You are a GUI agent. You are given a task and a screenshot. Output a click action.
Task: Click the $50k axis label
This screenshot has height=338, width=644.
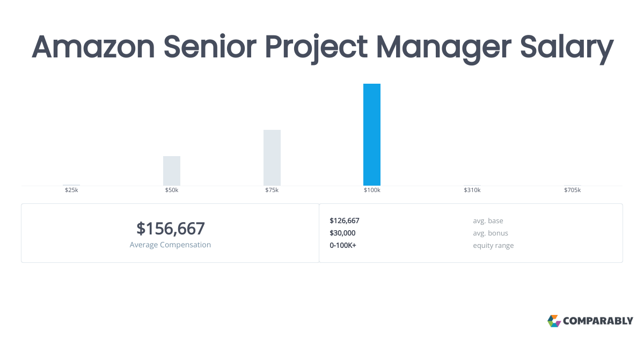pyautogui.click(x=172, y=190)
